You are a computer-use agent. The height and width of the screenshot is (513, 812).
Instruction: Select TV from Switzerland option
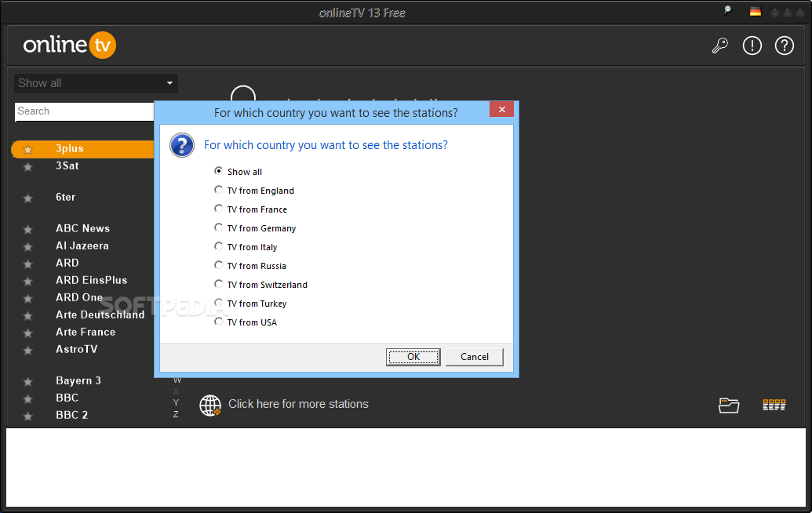[219, 284]
